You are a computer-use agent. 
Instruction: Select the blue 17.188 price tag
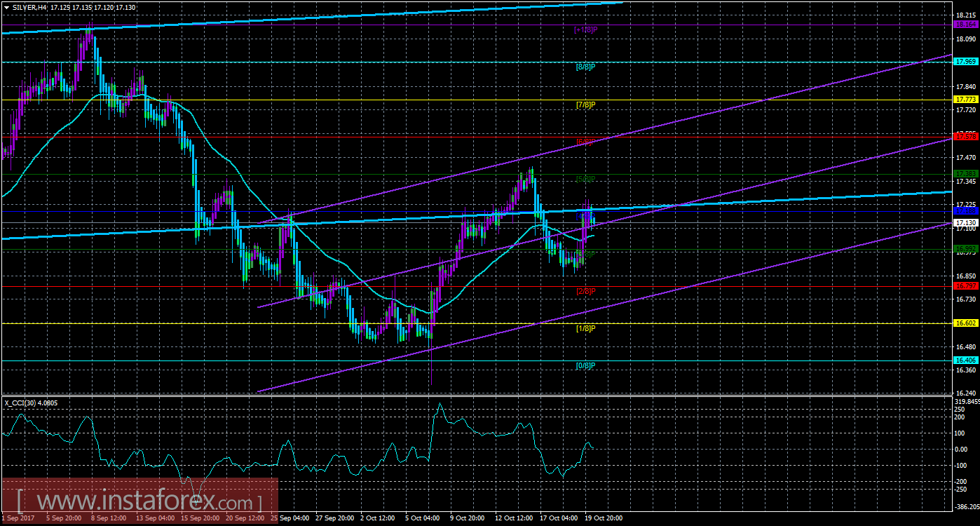click(x=965, y=210)
